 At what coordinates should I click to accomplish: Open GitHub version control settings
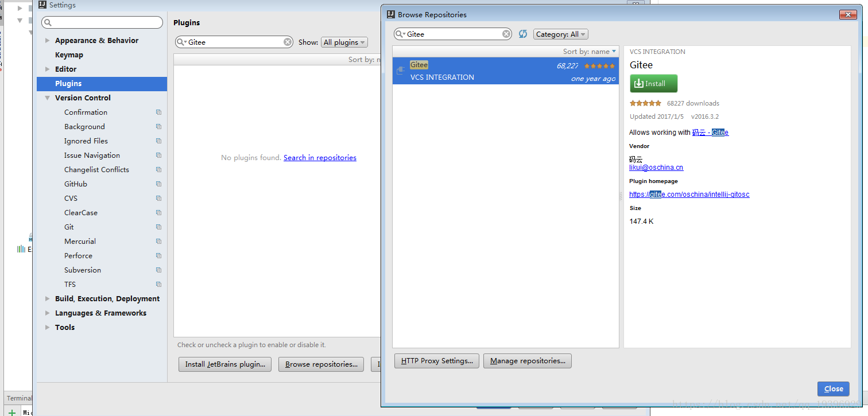click(x=76, y=184)
